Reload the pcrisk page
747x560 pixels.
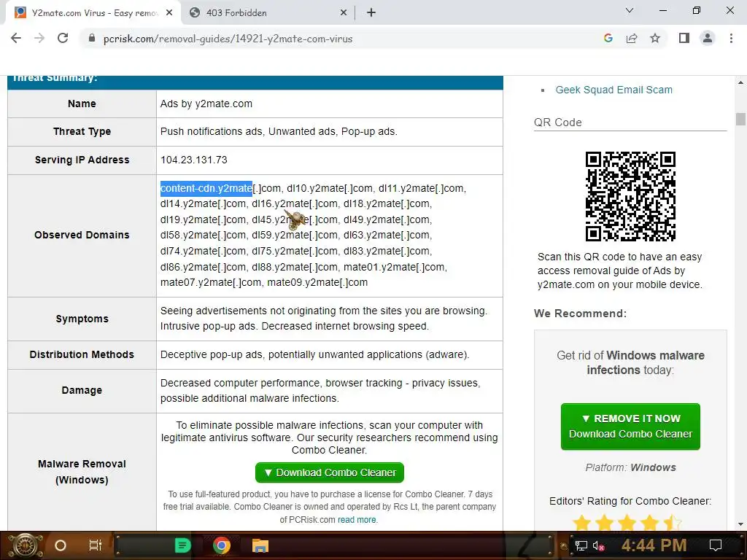click(63, 38)
